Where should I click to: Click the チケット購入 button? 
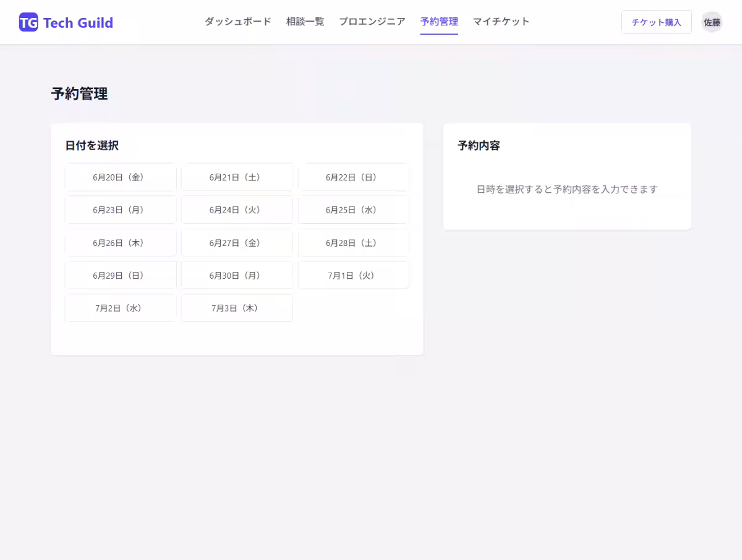pos(657,22)
